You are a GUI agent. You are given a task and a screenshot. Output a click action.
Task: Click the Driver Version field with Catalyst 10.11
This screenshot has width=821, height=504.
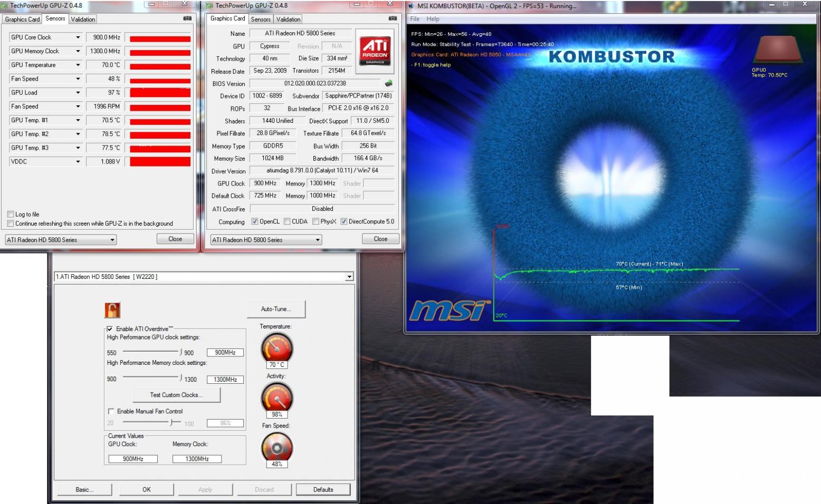point(322,171)
